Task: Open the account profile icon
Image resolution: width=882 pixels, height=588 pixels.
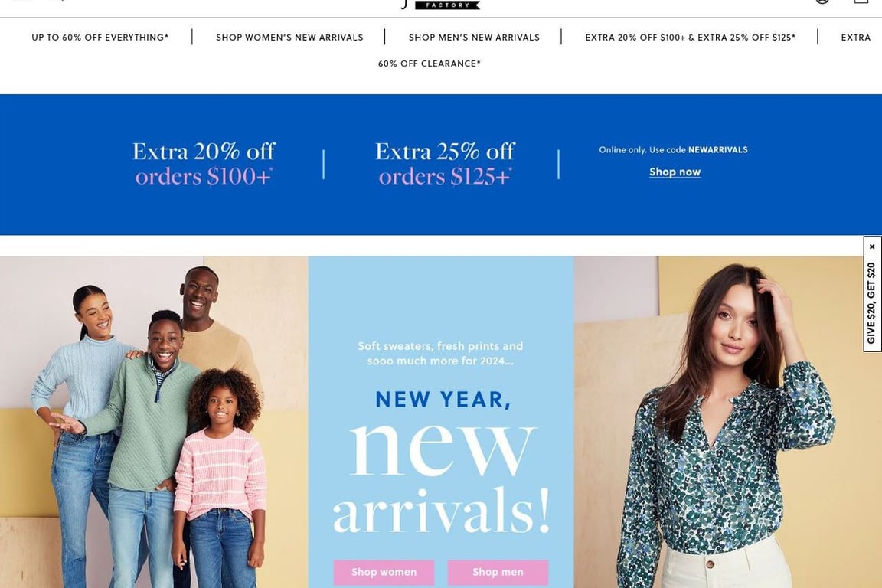Action: 822,2
